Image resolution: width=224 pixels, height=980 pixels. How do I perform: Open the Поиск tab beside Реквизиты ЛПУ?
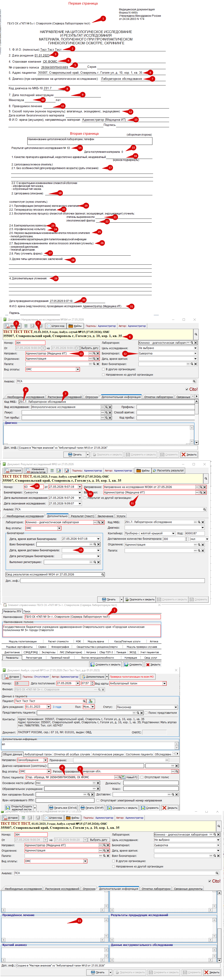[x=27, y=611]
